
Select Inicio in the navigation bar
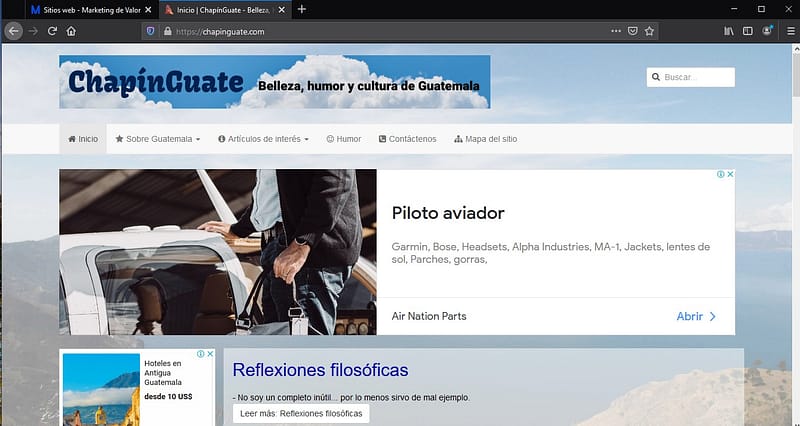(x=83, y=139)
